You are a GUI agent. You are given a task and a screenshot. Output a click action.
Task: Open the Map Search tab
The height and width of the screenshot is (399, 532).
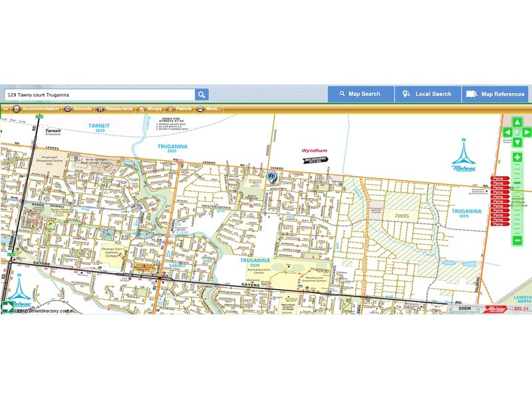tap(360, 94)
